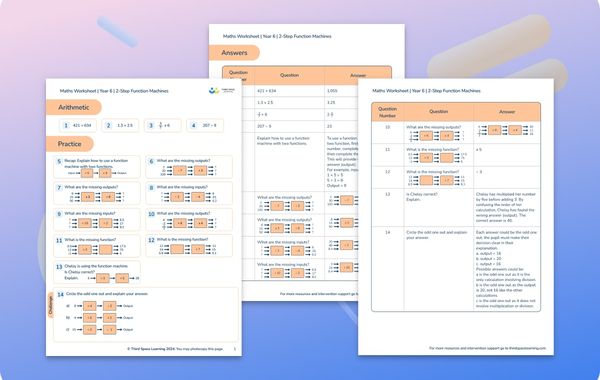
Task: Click 'Is Chelsy correct? Explain.' in row 13
Action: pyautogui.click(x=422, y=197)
